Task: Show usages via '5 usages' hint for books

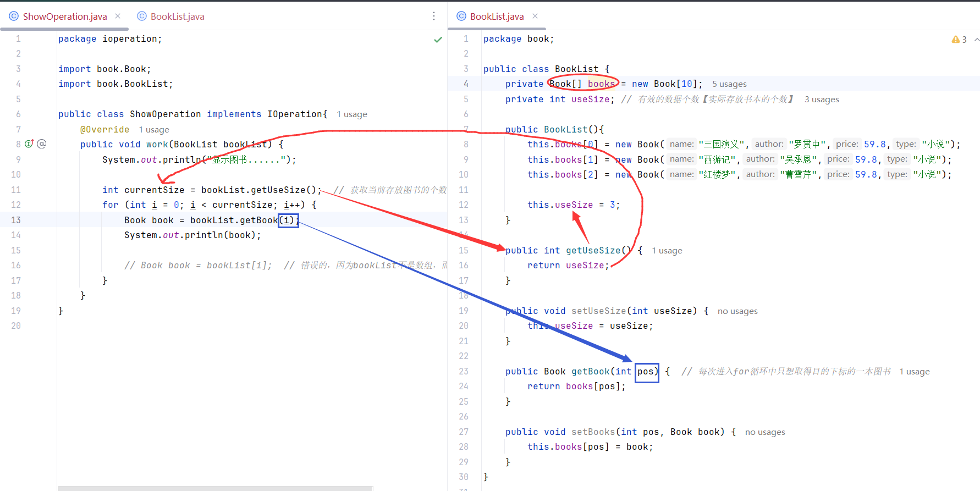Action: (x=729, y=84)
